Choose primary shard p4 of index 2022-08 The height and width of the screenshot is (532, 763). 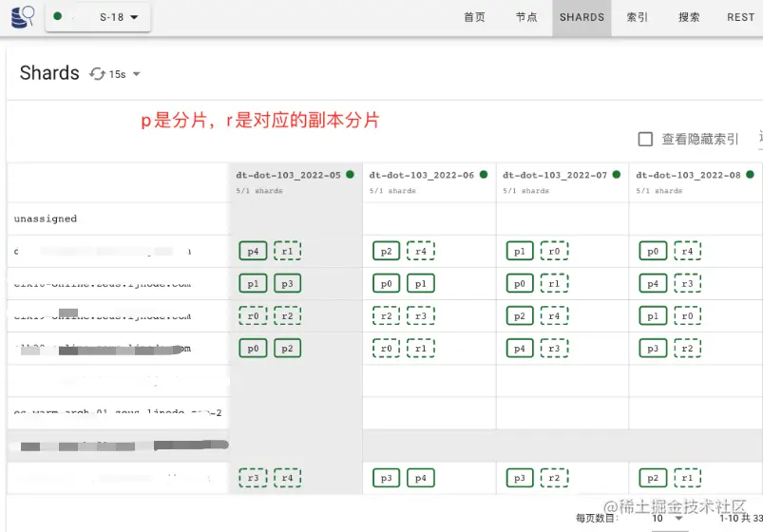653,284
